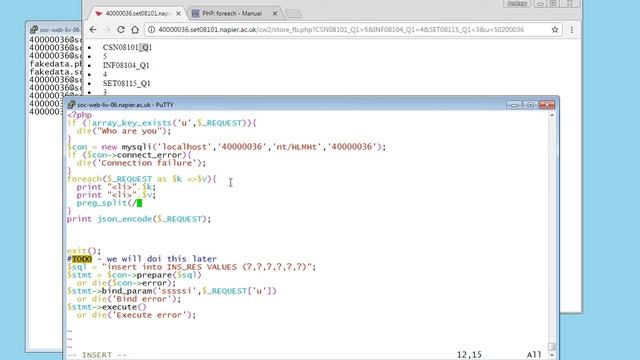Click the 'print json_encode($_REQUEST);' line
Viewport: 640px width, 360px height.
(x=139, y=219)
